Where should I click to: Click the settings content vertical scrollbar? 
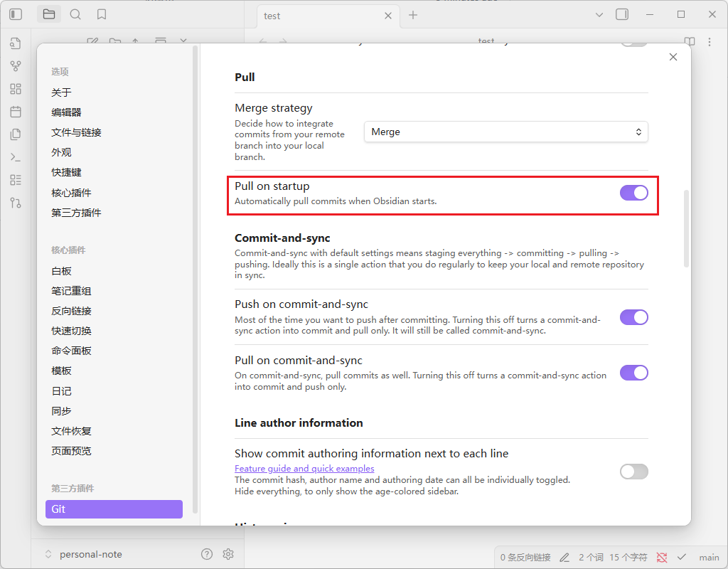686,228
